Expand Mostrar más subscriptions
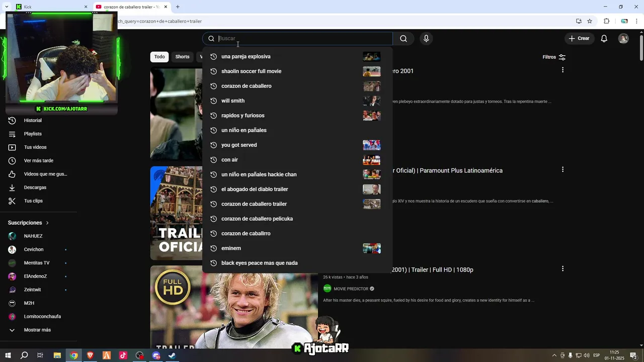The height and width of the screenshot is (362, 644). [x=38, y=330]
